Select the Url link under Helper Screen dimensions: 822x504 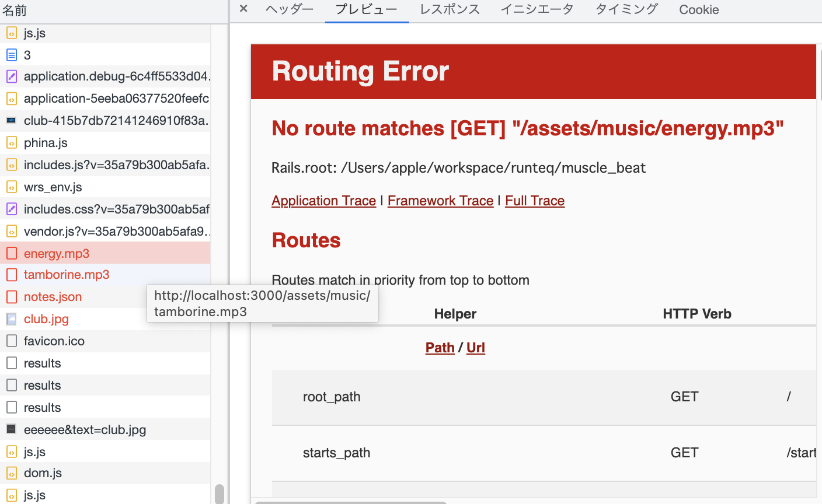click(x=476, y=348)
